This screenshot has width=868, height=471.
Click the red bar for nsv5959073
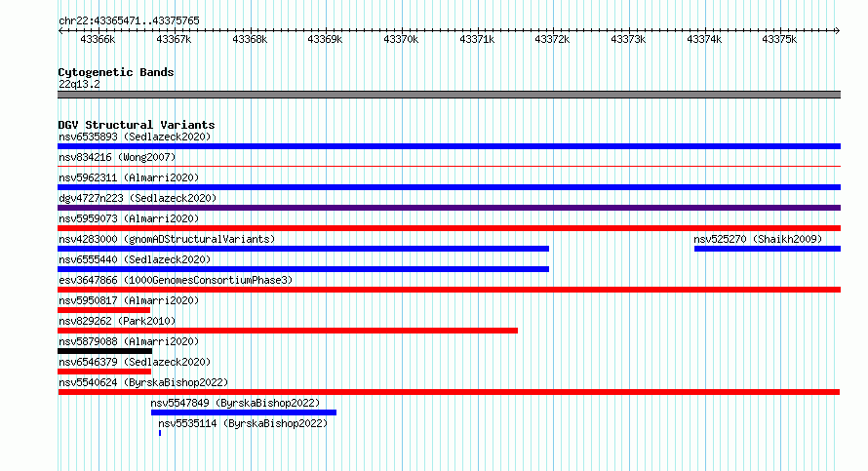(449, 228)
